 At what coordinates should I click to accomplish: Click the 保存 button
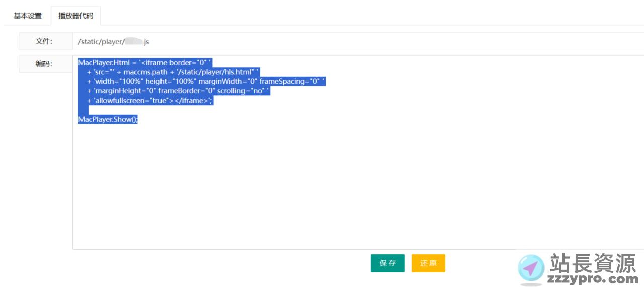pyautogui.click(x=387, y=263)
